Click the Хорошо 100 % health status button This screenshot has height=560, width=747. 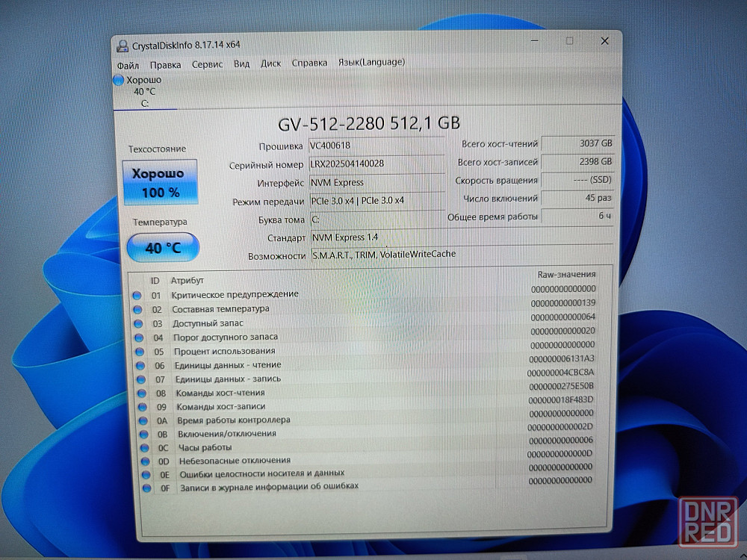(x=160, y=182)
